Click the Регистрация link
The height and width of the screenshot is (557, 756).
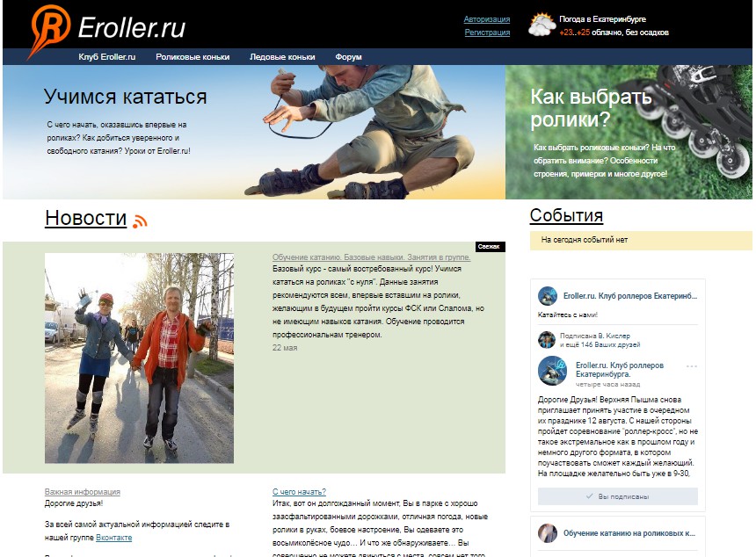487,33
